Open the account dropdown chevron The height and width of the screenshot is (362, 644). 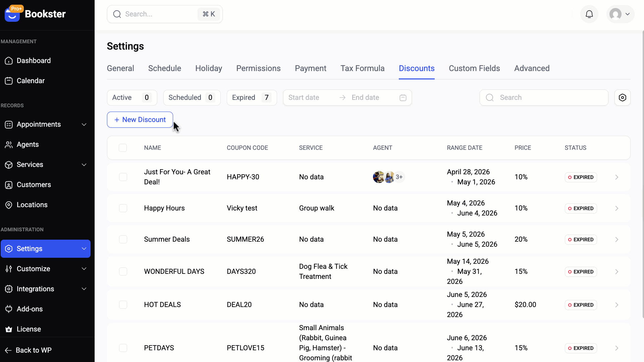pos(628,14)
